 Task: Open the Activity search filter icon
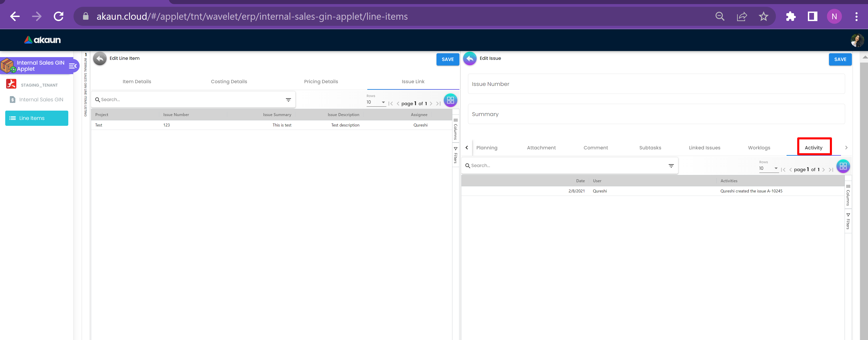[671, 166]
